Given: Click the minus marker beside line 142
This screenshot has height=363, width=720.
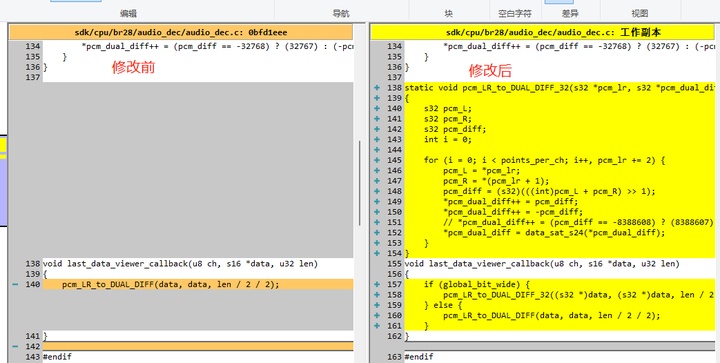Looking at the screenshot, I should 15,346.
